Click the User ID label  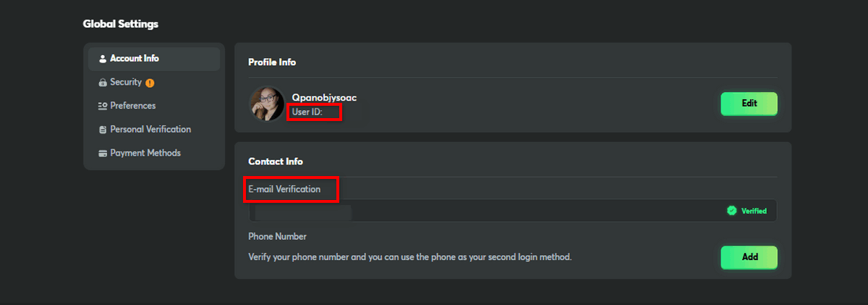pos(307,112)
